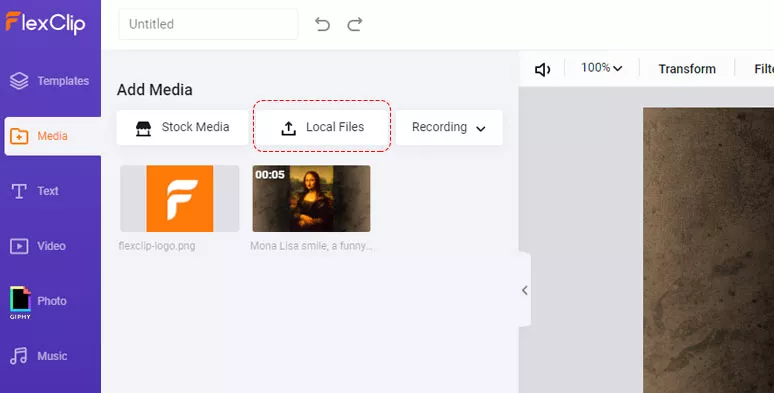
Task: Open the Music sidebar section
Action: point(39,356)
